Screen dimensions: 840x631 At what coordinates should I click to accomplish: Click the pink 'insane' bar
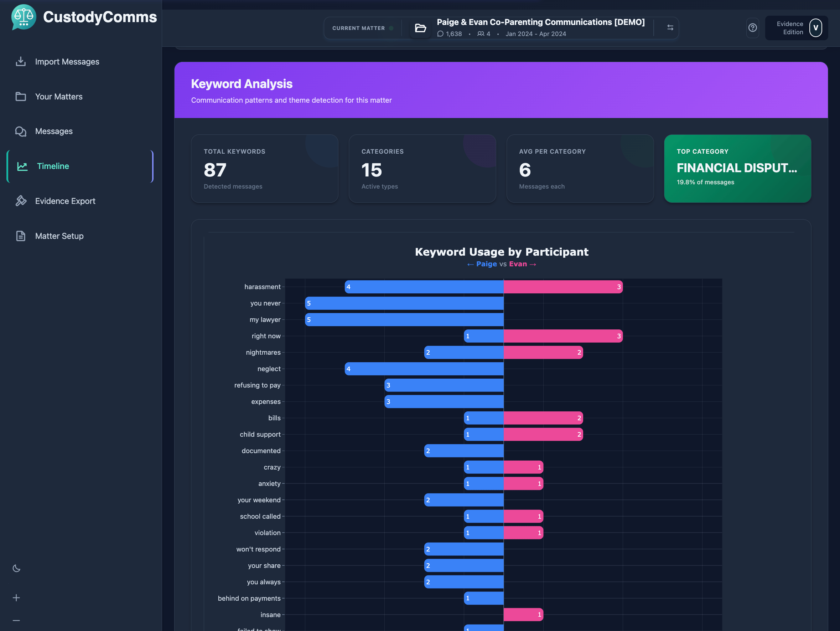tap(523, 615)
